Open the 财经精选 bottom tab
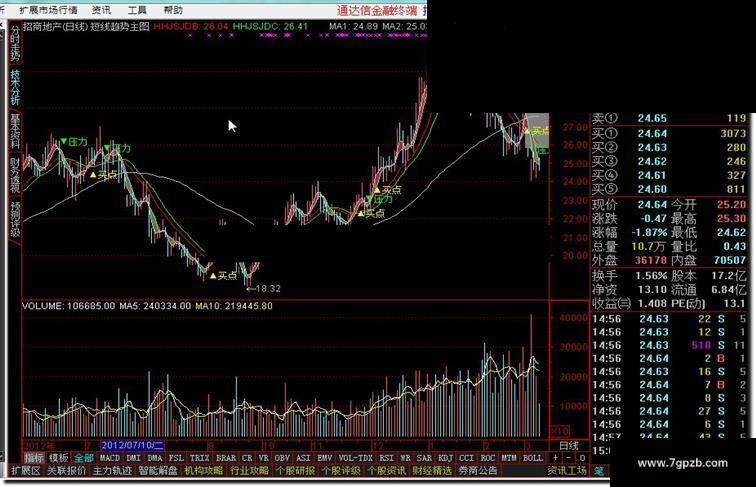756x487 pixels. [x=432, y=471]
